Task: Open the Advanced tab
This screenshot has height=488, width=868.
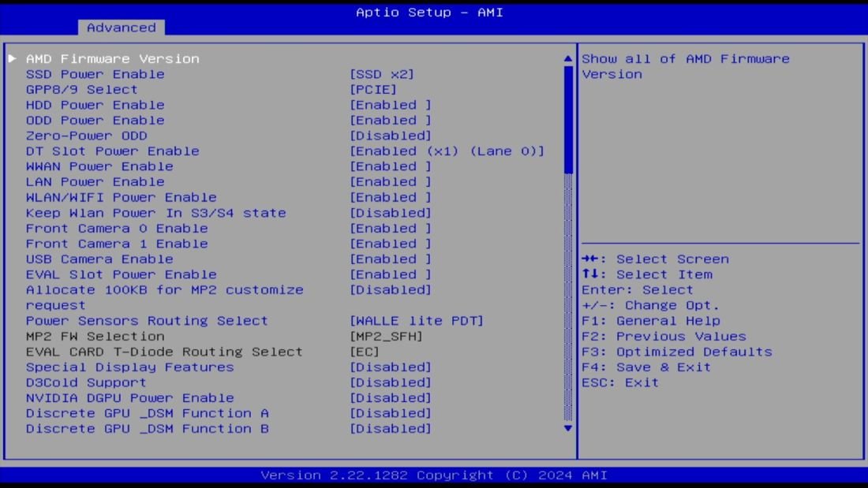Action: 122,27
